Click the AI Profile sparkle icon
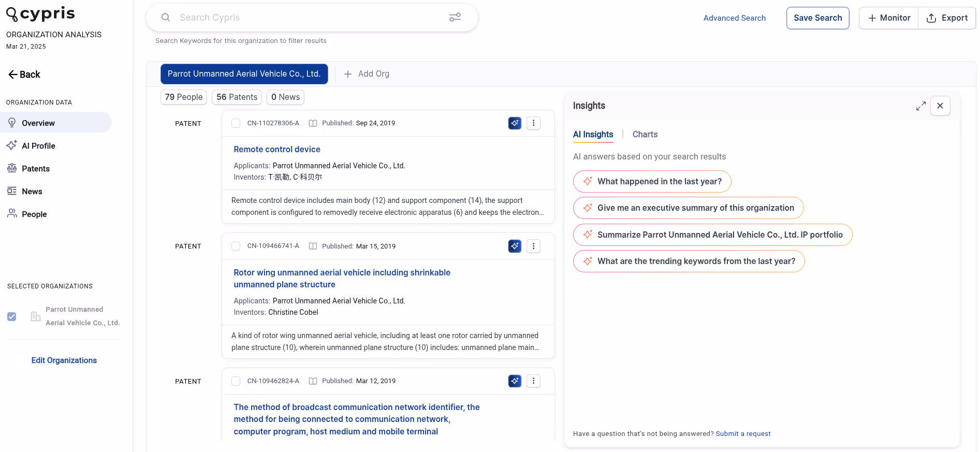980x452 pixels. click(12, 145)
